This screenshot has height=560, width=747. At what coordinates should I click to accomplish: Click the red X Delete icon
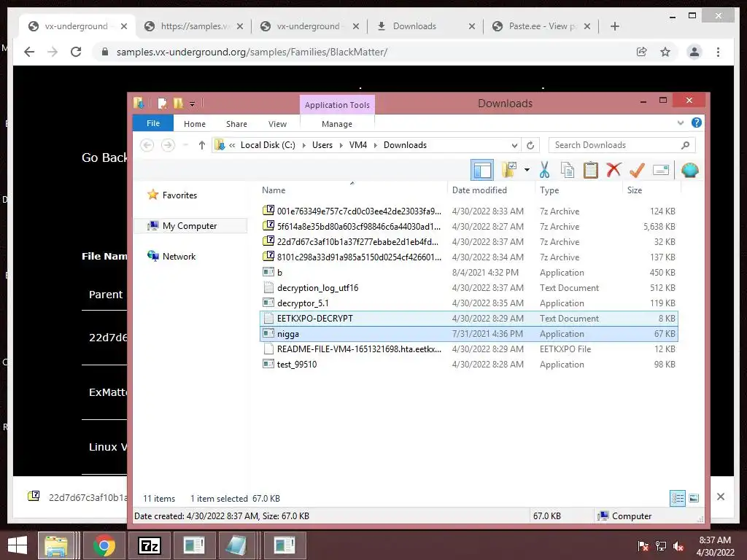[614, 169]
